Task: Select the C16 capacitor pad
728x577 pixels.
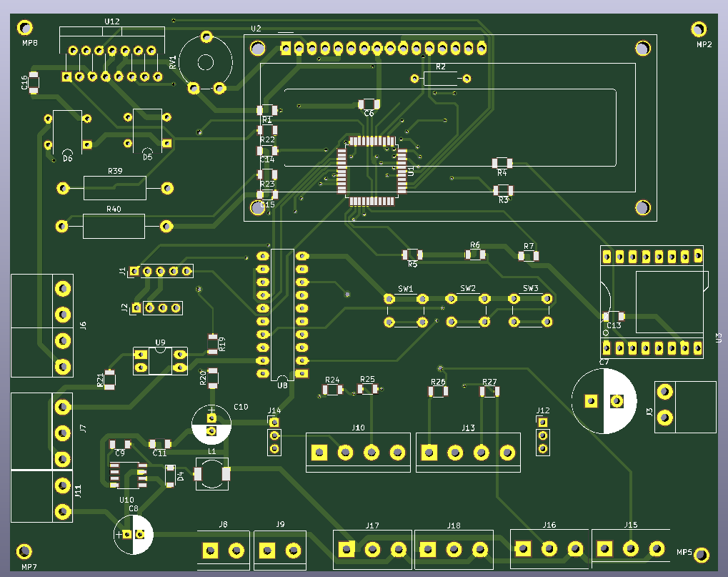Action: click(34, 83)
